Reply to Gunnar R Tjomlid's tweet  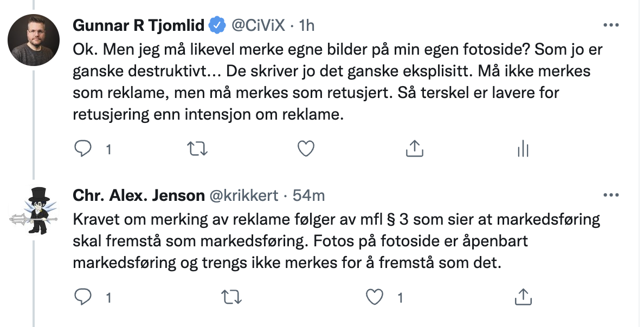point(83,147)
